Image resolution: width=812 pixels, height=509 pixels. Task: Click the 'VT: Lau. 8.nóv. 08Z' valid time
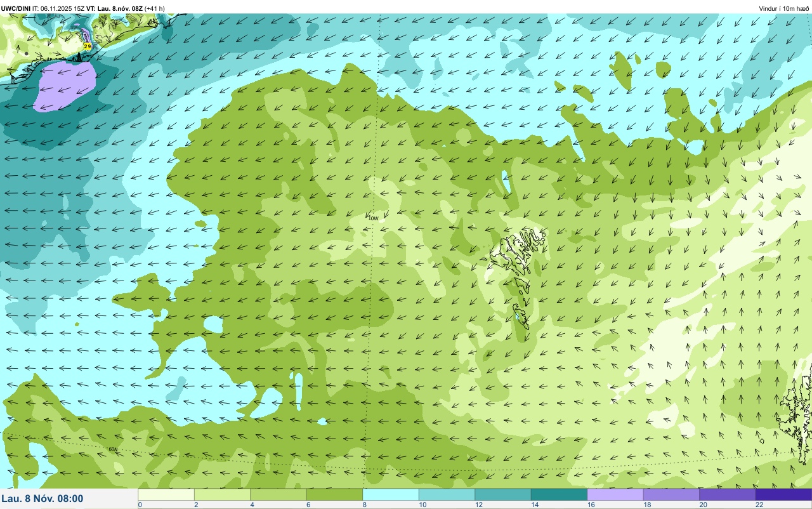pyautogui.click(x=115, y=8)
